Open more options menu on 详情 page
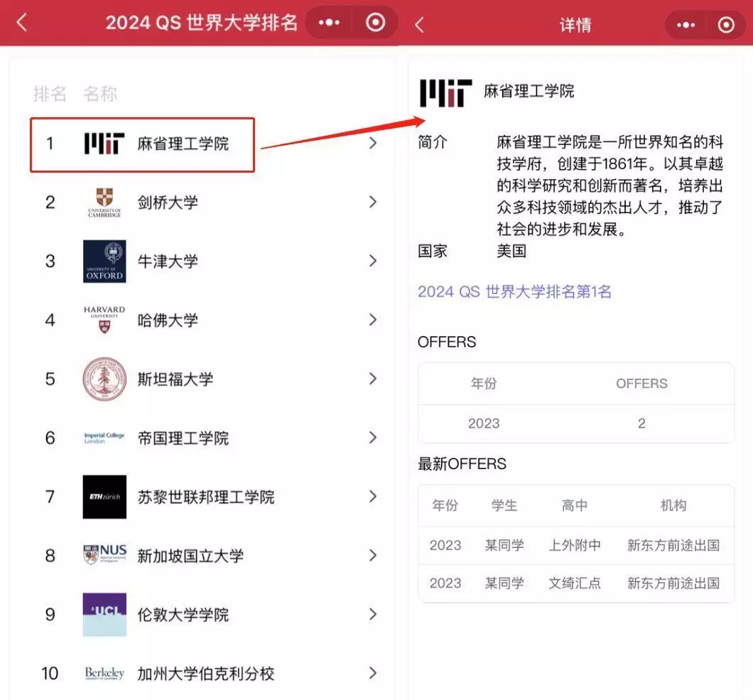The width and height of the screenshot is (753, 700). 686,24
